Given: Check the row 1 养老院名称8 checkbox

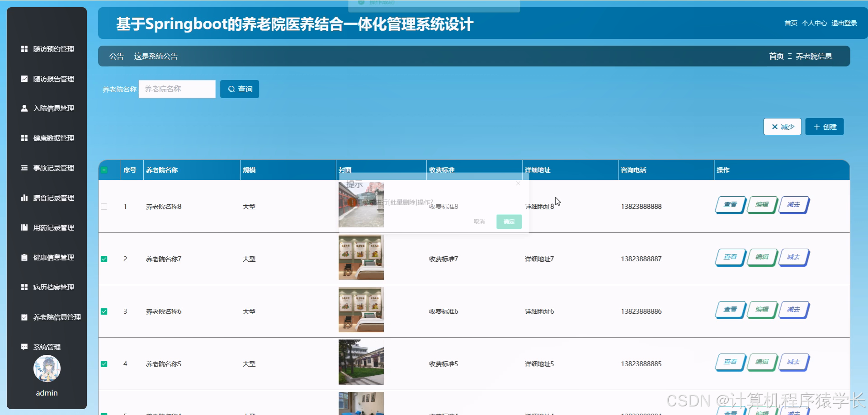Looking at the screenshot, I should [x=104, y=207].
